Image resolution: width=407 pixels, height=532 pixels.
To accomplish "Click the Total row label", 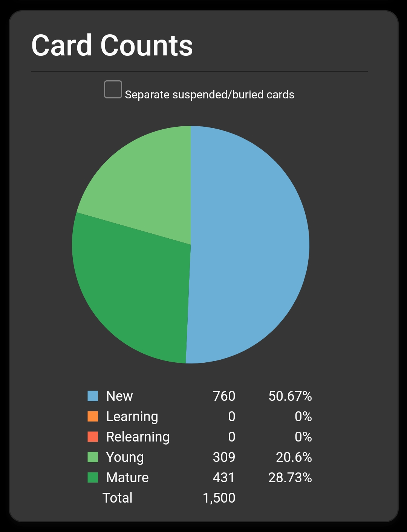I will 118,498.
